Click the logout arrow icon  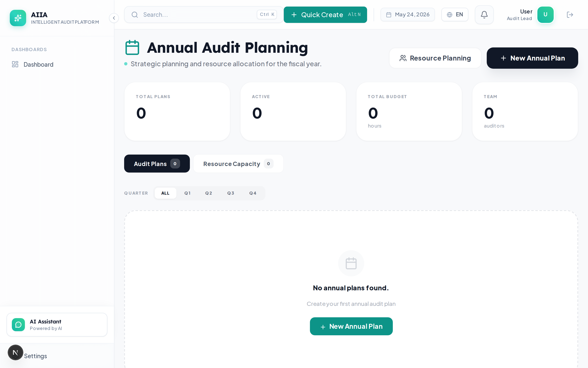pyautogui.click(x=570, y=15)
